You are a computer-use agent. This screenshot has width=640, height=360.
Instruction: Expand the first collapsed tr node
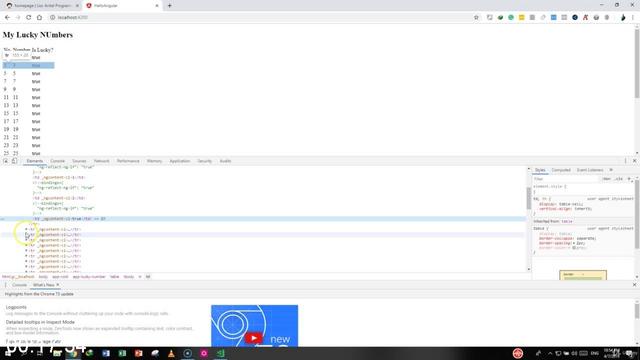coord(27,229)
